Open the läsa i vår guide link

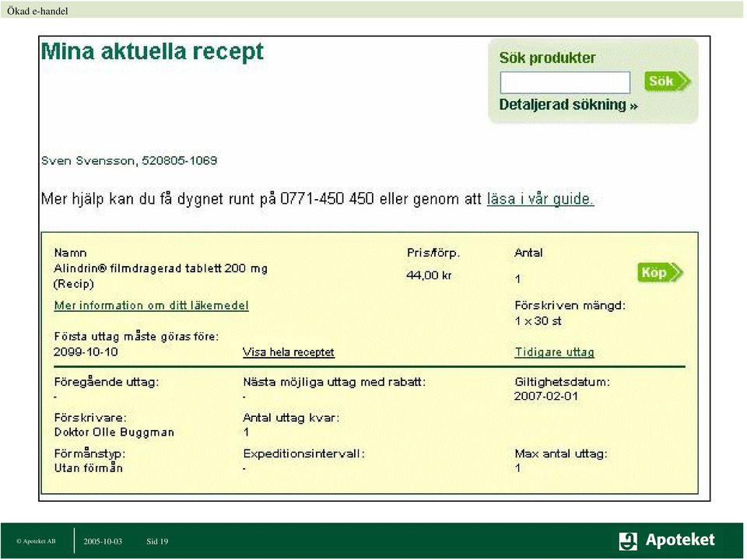pos(540,198)
